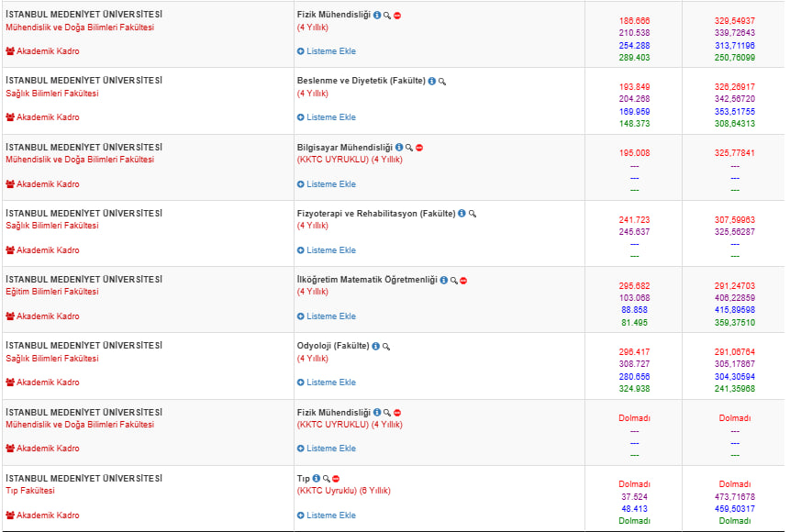Click info icon beside Tıp program
The height and width of the screenshot is (532, 790).
(x=317, y=478)
